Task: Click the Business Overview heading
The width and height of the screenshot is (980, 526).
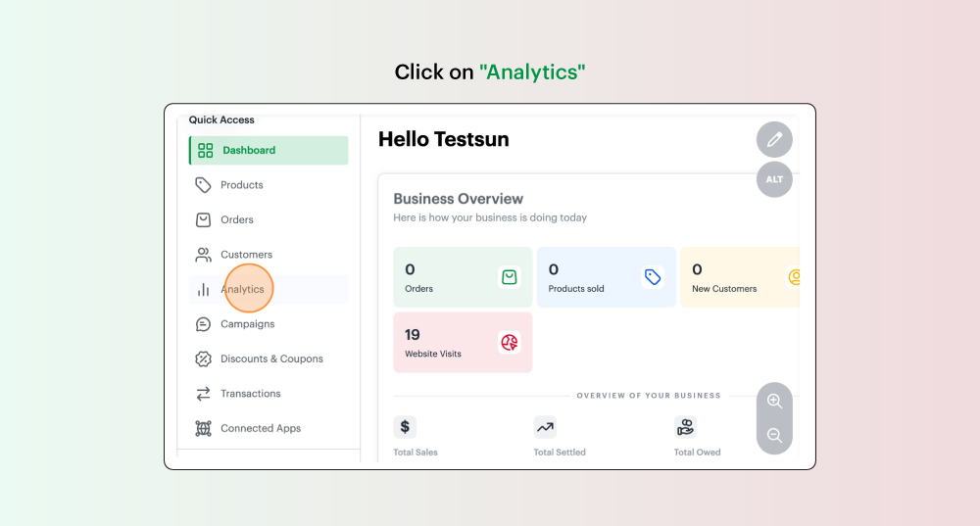Action: pos(458,199)
